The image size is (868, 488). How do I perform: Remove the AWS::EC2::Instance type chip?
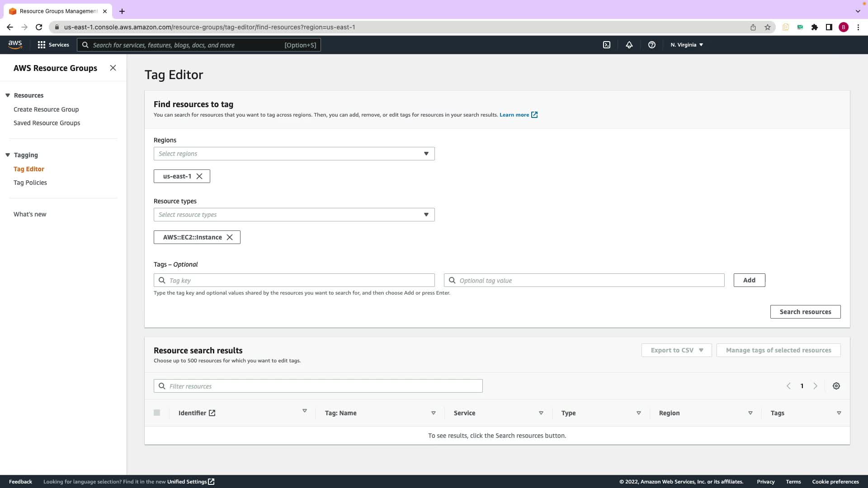click(x=230, y=237)
